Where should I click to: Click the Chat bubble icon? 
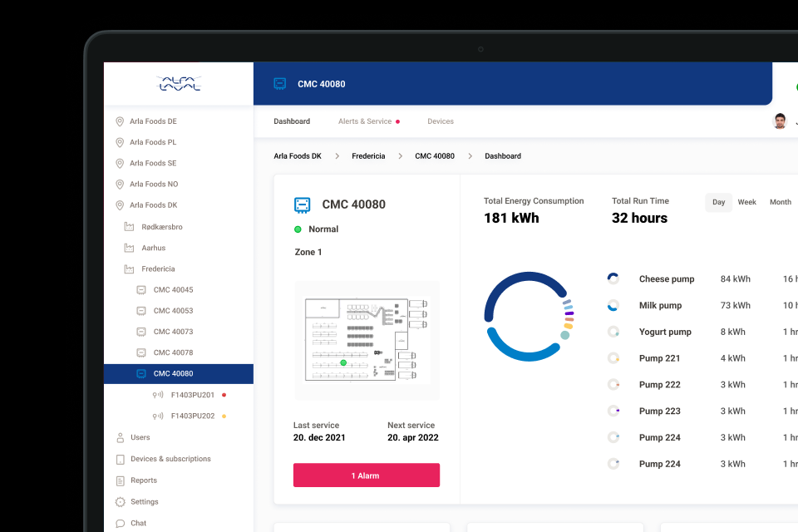(120, 524)
